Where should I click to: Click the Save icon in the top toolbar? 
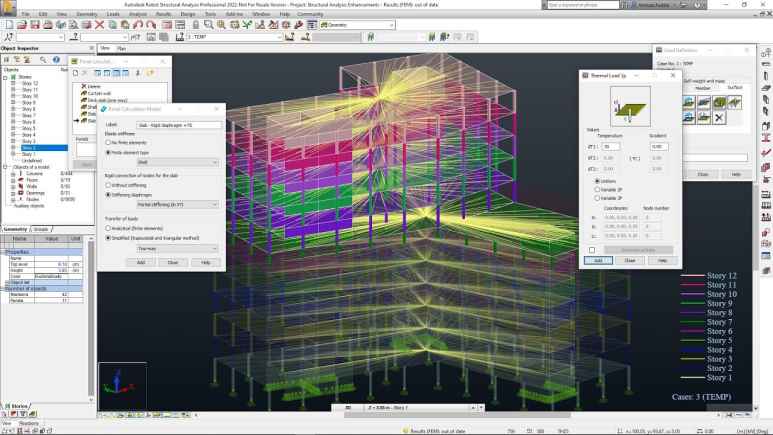pyautogui.click(x=35, y=24)
